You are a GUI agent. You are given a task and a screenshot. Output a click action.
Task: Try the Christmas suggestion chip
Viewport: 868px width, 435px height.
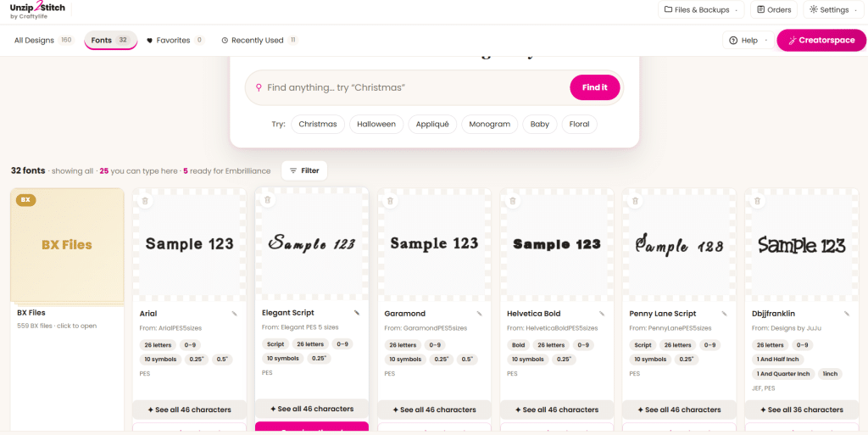coord(318,124)
